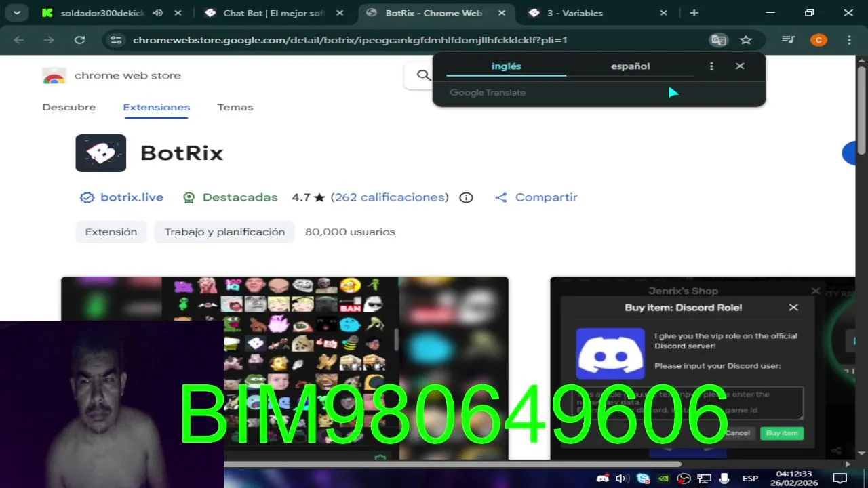Click the Trabajo y planificación chip
This screenshot has height=488, width=868.
(224, 232)
